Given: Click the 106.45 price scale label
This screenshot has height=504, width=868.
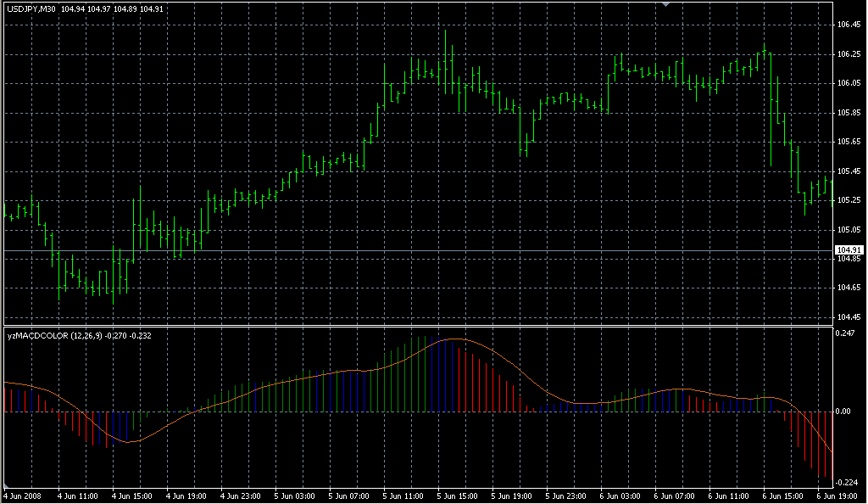Looking at the screenshot, I should (x=849, y=25).
